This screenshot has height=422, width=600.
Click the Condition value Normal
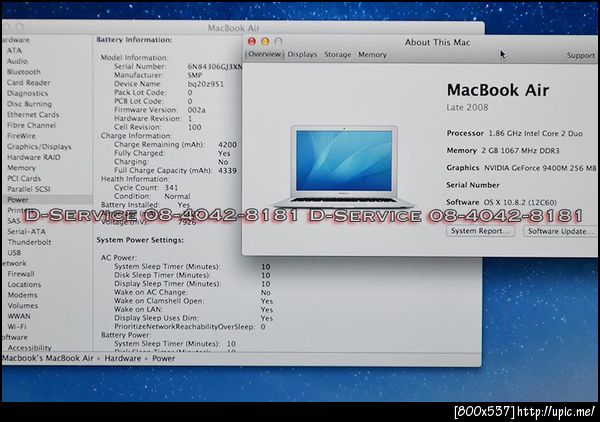177,196
